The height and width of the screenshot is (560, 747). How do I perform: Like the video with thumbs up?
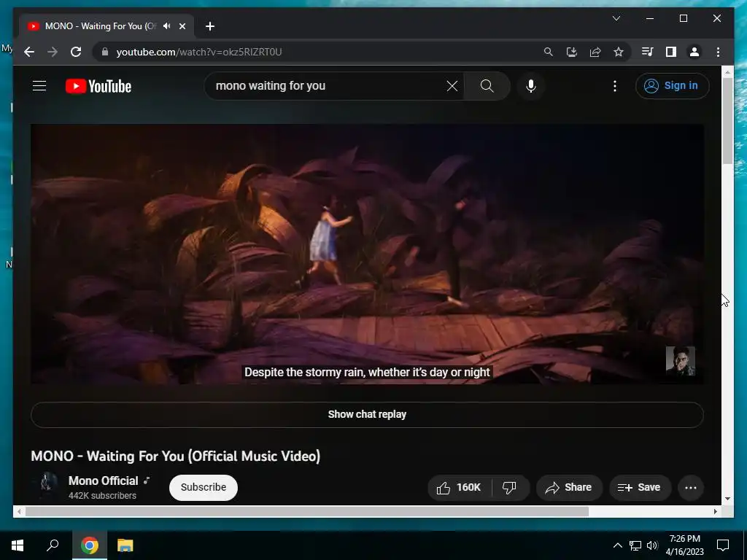[460, 487]
